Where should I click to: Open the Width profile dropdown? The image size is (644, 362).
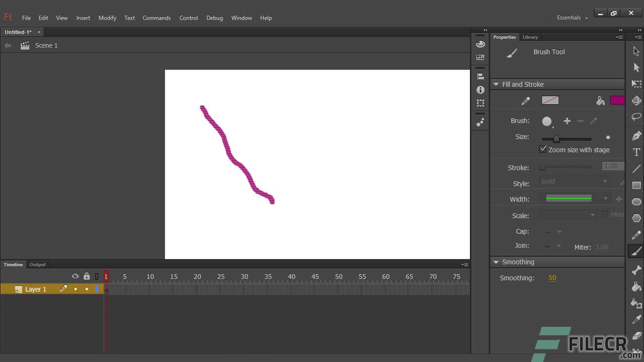[605, 199]
